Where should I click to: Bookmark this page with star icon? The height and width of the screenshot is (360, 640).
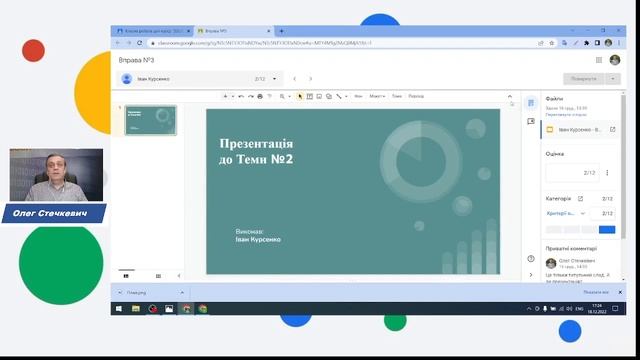552,43
